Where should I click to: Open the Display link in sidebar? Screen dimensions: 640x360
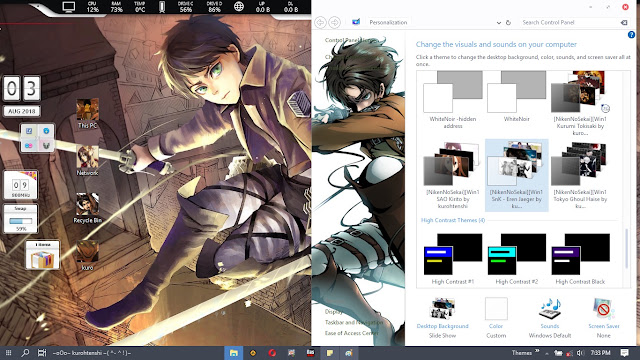(333, 311)
